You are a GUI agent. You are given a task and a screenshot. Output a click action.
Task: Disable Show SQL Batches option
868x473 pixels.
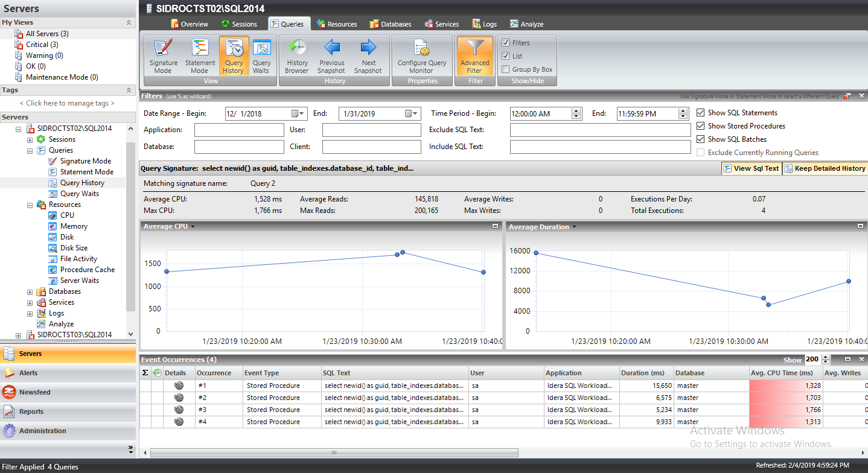point(700,139)
